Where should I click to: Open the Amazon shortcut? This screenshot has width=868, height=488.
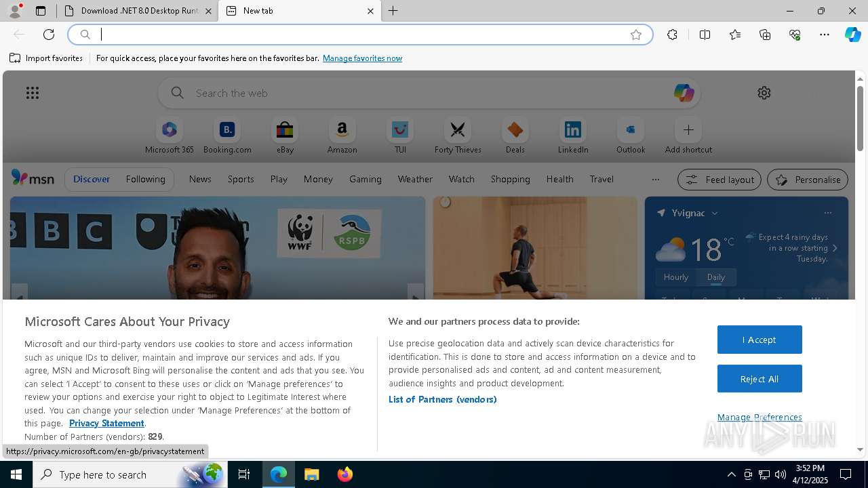pyautogui.click(x=342, y=136)
